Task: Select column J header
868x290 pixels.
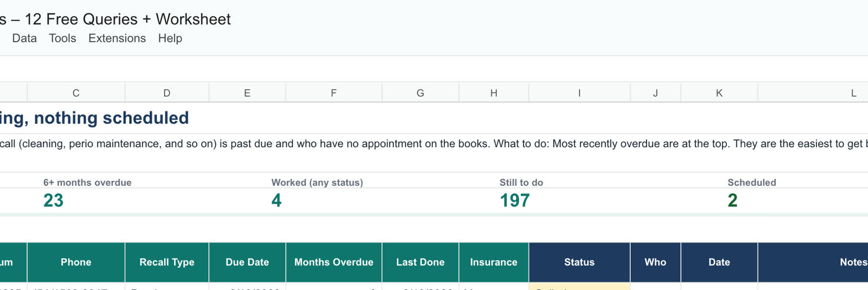Action: tap(655, 93)
